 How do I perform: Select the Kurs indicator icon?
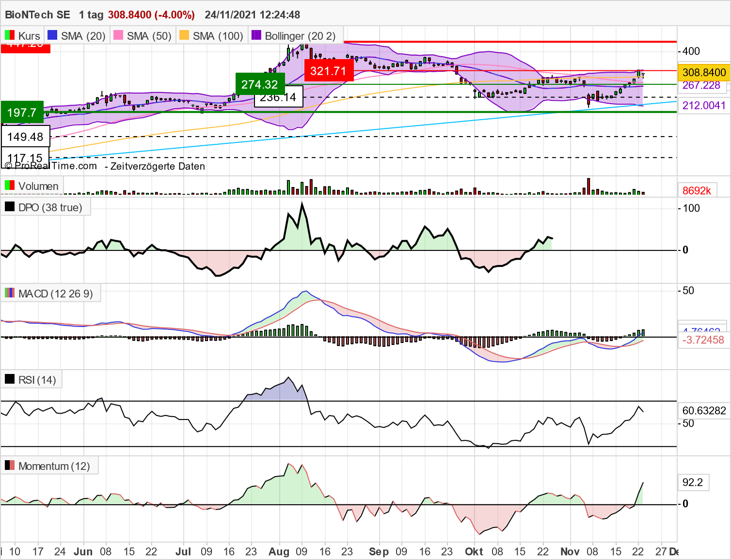[9, 35]
